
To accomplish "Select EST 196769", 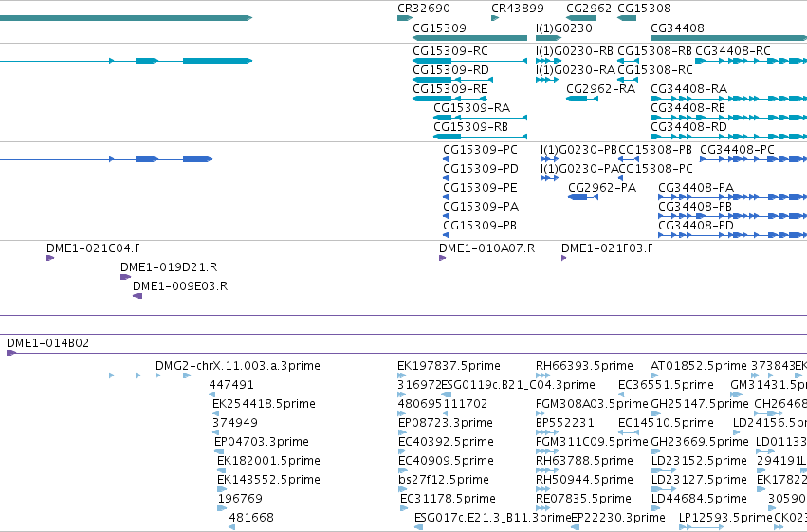I will (x=222, y=509).
